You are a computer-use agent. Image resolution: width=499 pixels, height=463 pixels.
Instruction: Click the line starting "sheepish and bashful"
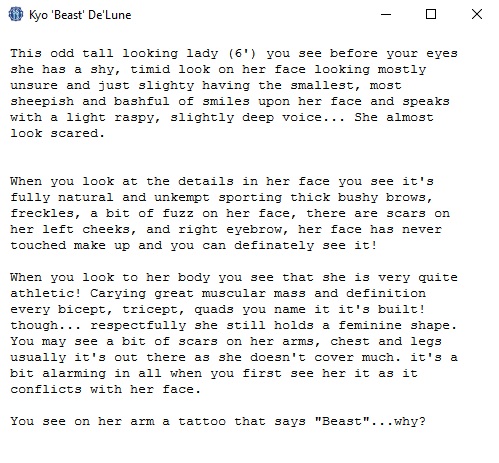[x=230, y=101]
